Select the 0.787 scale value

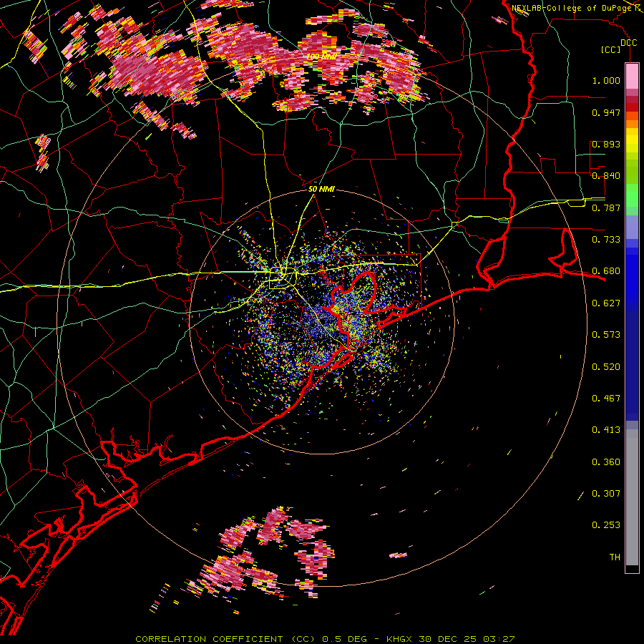click(x=606, y=208)
